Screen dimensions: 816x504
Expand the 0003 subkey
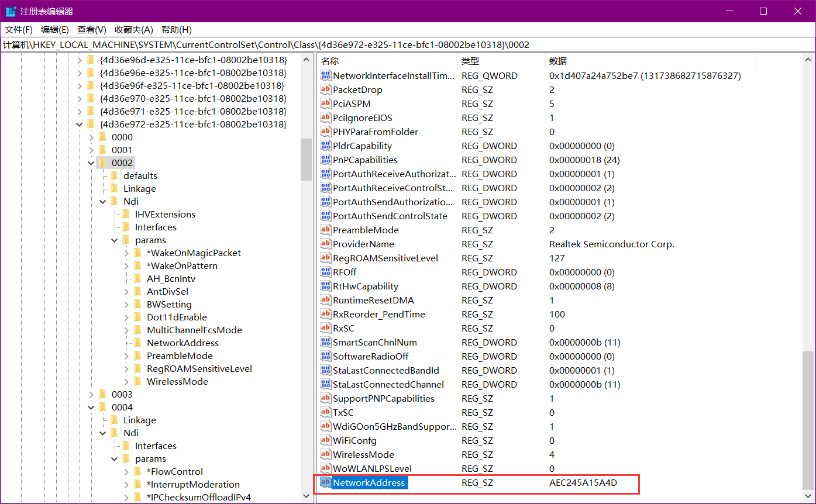(x=91, y=394)
